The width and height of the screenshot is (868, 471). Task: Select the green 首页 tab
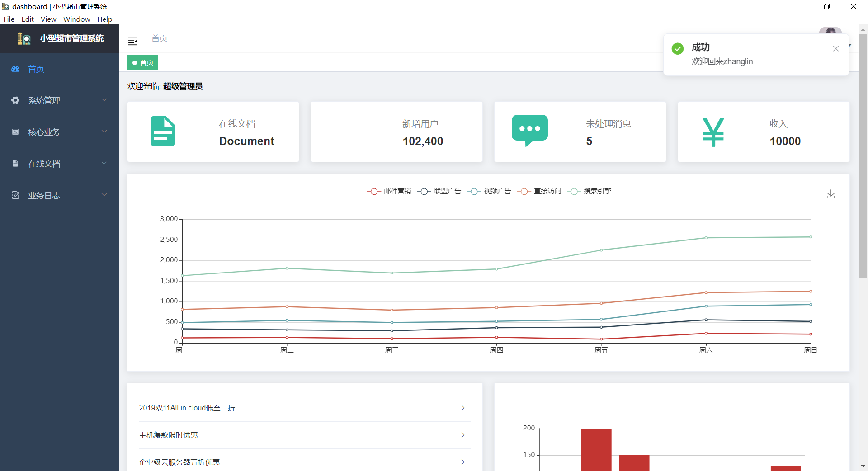click(142, 62)
